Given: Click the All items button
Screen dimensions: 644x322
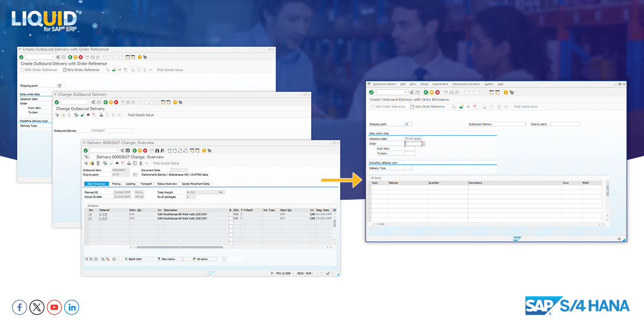Looking at the screenshot, I should (200, 259).
